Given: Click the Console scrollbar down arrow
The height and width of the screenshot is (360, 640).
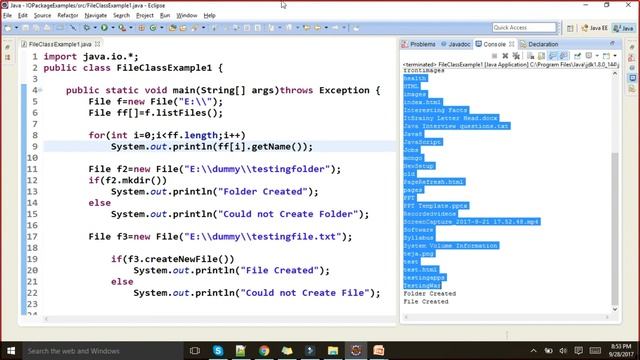Looking at the screenshot, I should 615,309.
